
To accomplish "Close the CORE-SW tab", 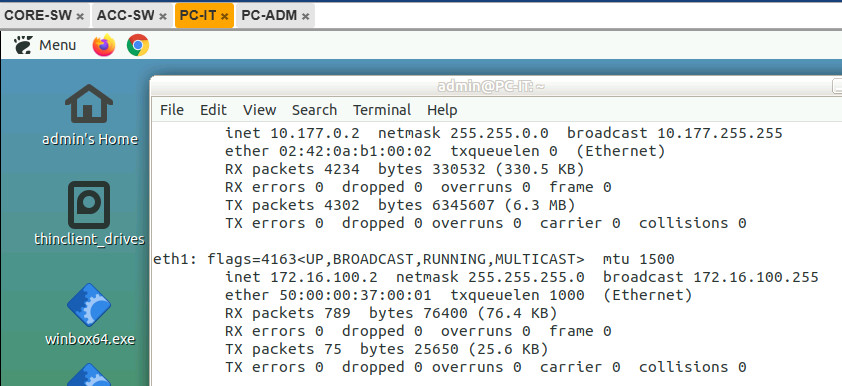I will pyautogui.click(x=80, y=17).
